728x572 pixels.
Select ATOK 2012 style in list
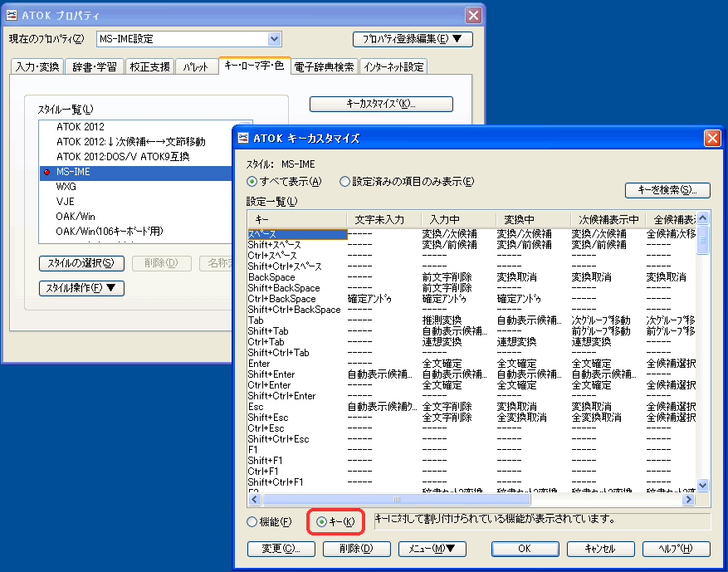point(81,127)
